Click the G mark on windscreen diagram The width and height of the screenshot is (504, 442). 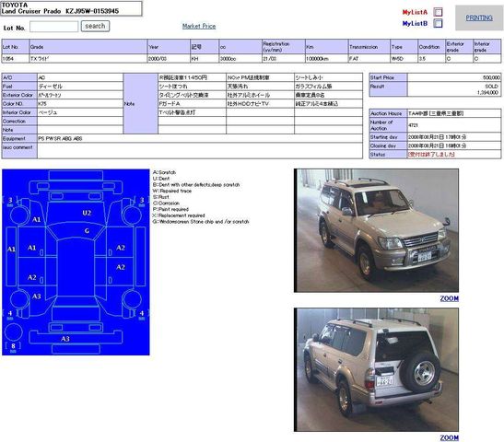click(x=87, y=230)
